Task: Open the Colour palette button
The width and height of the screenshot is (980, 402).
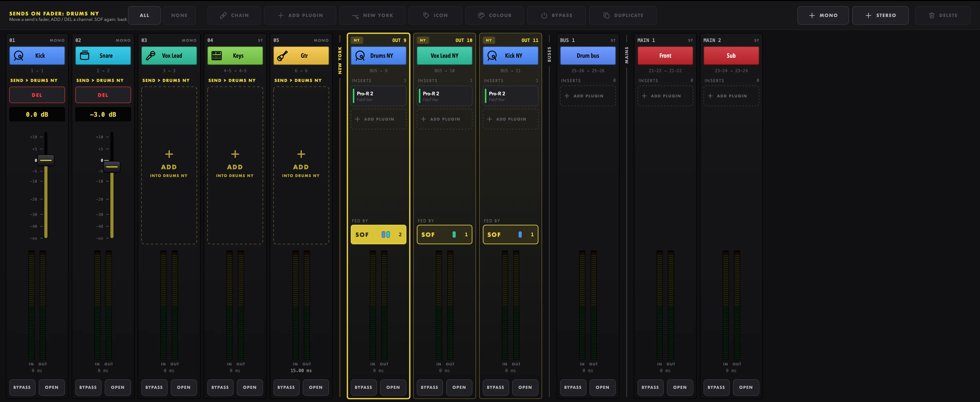Action: point(495,15)
